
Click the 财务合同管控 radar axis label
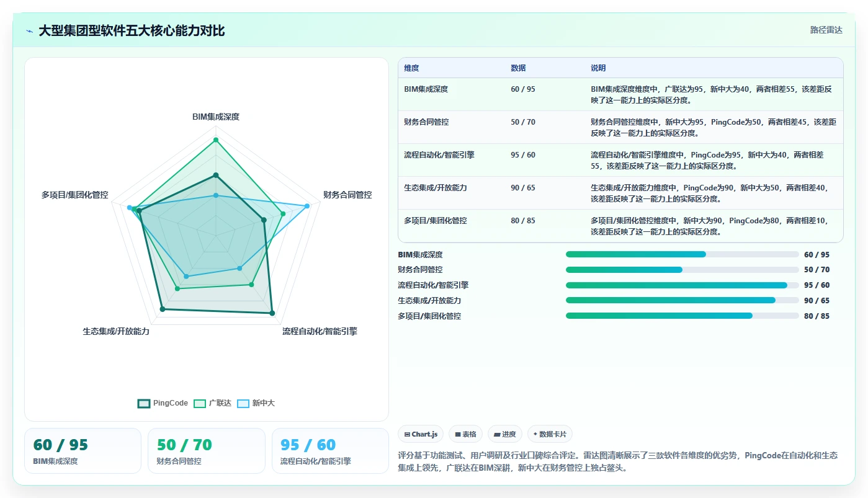pyautogui.click(x=347, y=195)
